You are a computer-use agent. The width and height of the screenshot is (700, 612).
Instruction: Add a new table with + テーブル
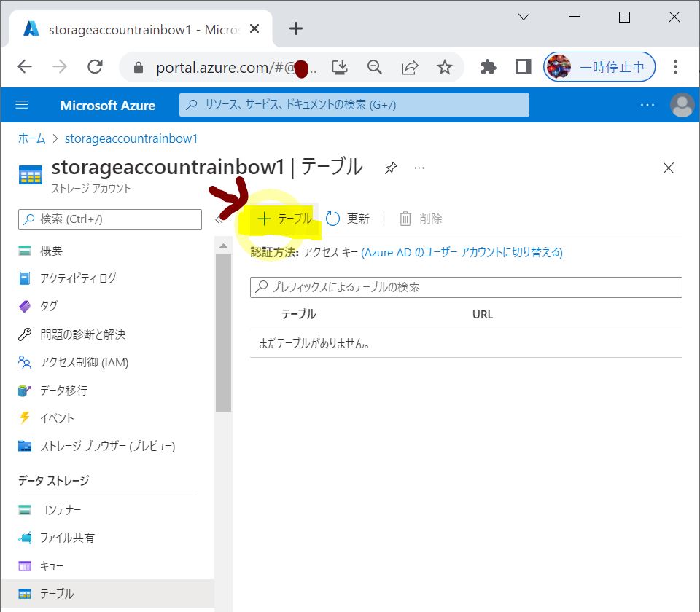click(284, 219)
